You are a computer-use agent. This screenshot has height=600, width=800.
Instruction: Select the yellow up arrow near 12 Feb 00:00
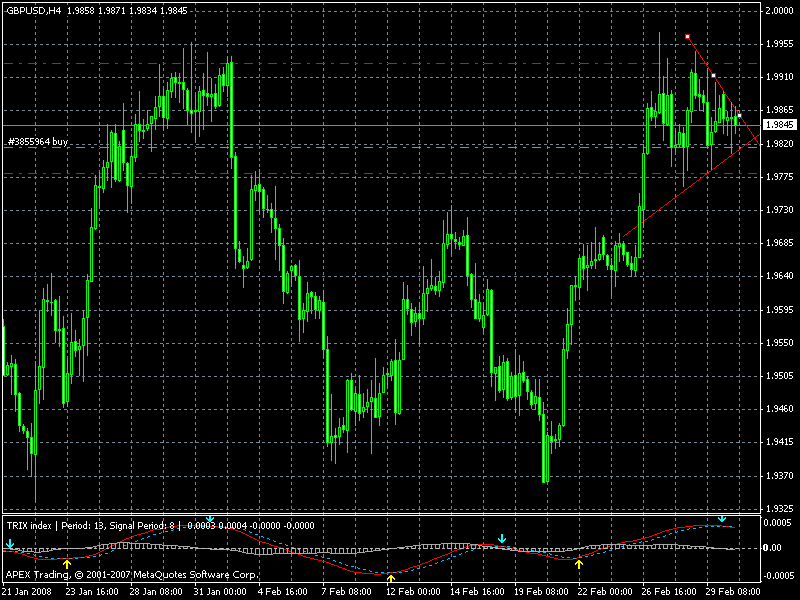click(x=391, y=577)
